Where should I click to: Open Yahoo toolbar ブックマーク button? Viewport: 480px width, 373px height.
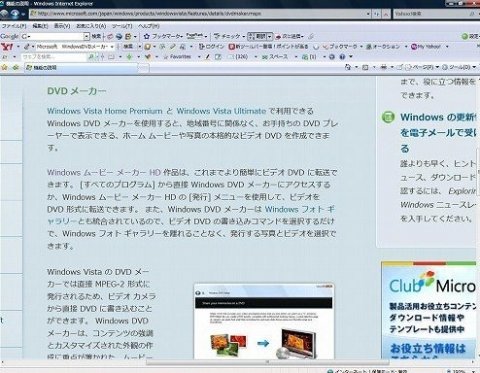tap(340, 47)
